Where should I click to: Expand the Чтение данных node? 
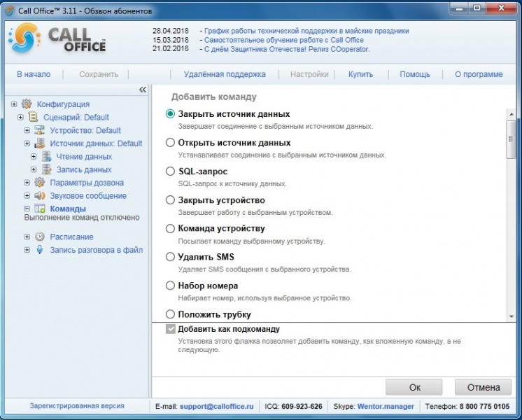tap(34, 157)
